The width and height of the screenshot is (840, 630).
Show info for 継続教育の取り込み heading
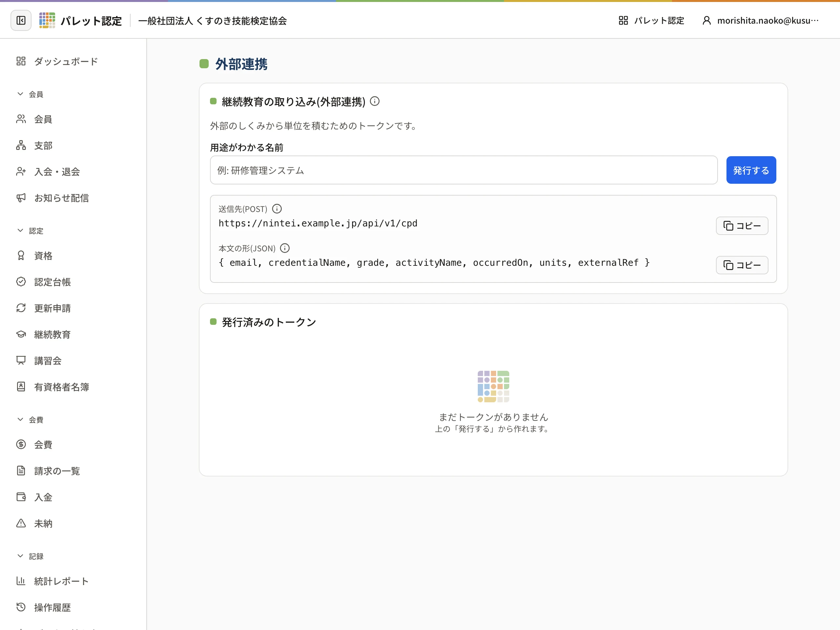click(x=375, y=101)
